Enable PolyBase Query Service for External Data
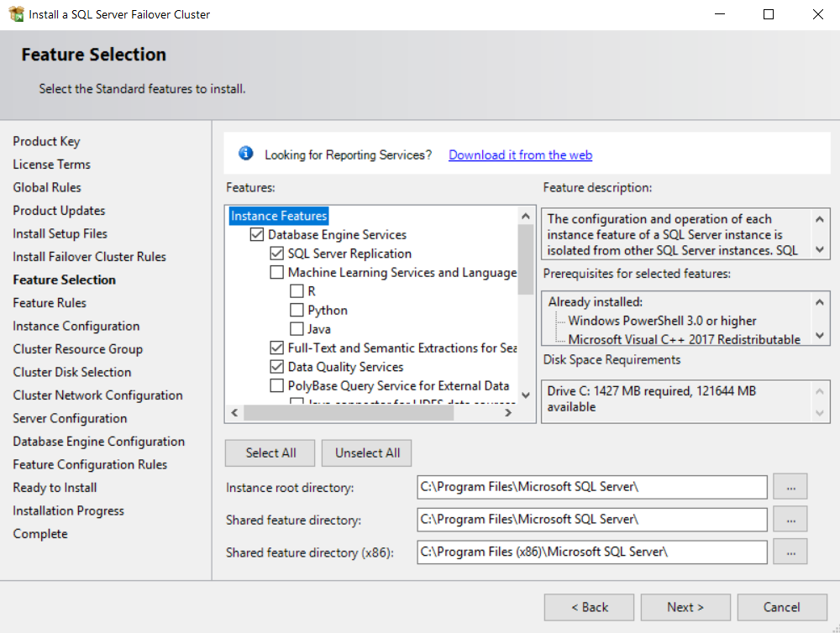 pos(277,385)
